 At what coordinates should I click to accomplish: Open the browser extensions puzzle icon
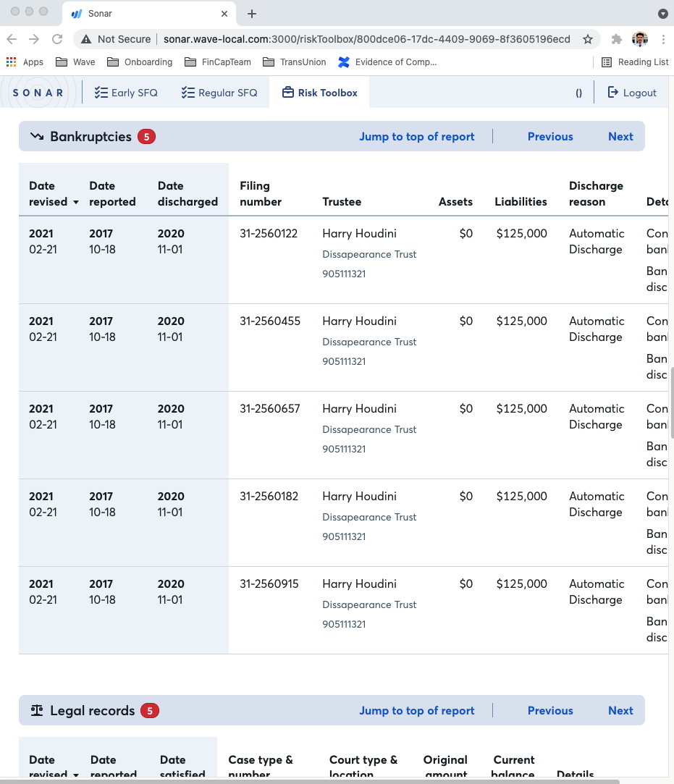617,39
